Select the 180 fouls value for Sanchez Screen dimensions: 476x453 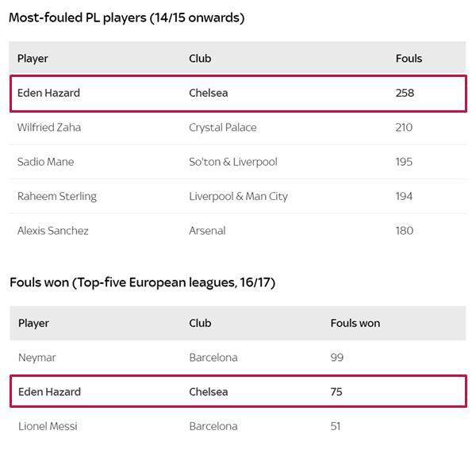click(x=404, y=231)
